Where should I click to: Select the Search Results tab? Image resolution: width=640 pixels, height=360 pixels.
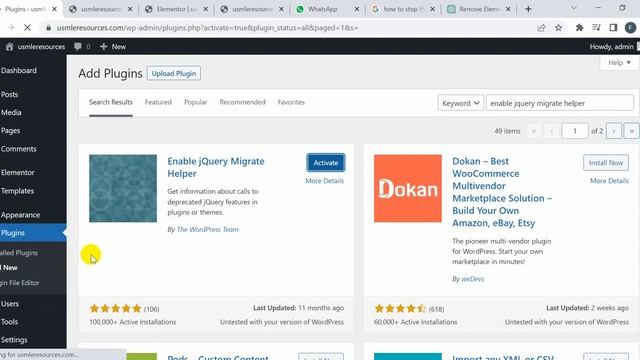[111, 102]
